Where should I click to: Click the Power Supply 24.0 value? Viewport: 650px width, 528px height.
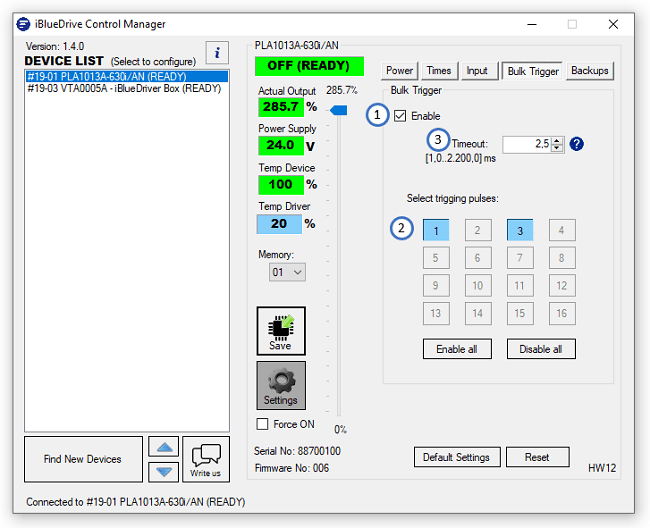(281, 145)
